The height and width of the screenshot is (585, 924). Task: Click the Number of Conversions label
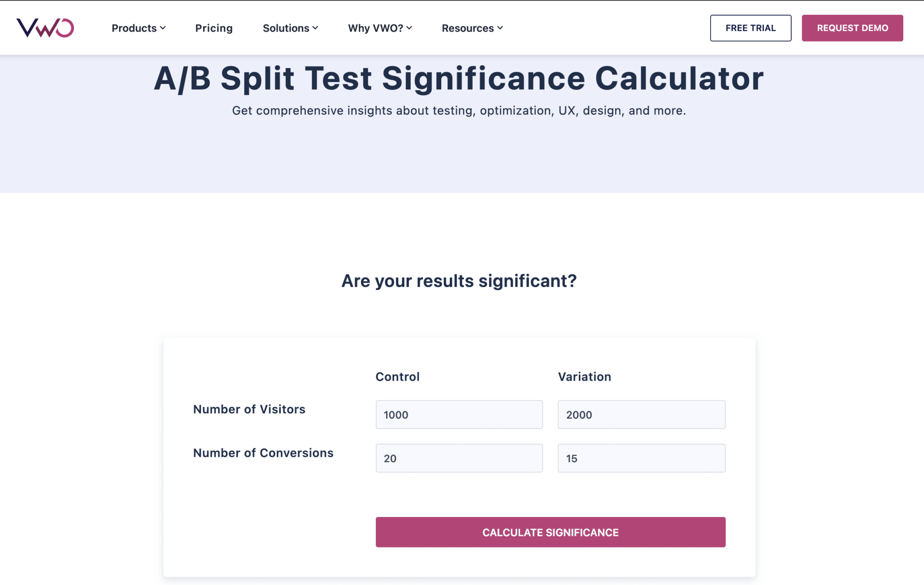pyautogui.click(x=263, y=453)
